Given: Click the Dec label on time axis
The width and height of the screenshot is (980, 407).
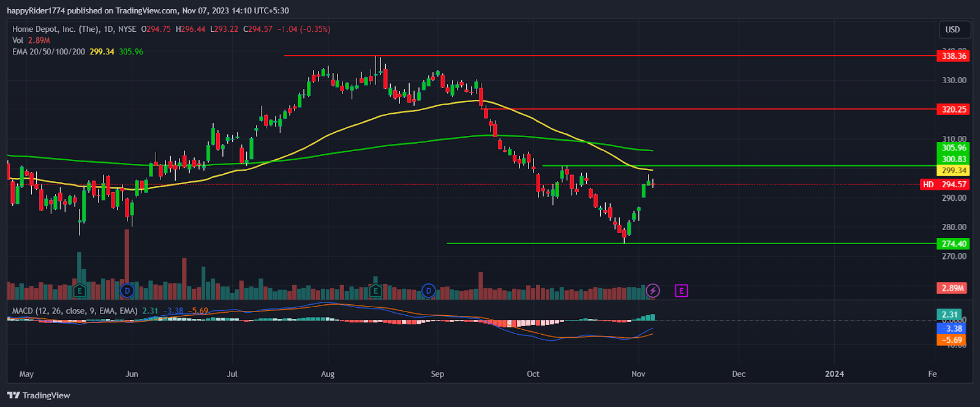Looking at the screenshot, I should click(x=739, y=374).
